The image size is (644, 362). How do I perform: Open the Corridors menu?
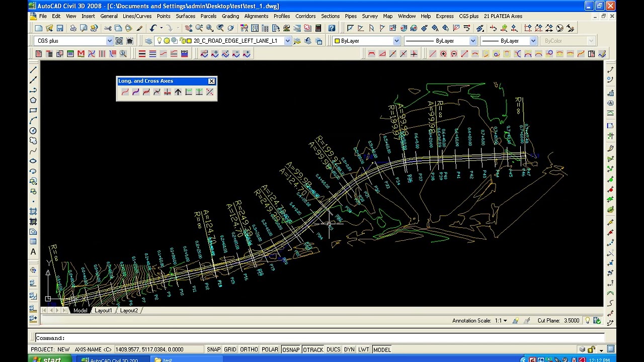pyautogui.click(x=305, y=16)
